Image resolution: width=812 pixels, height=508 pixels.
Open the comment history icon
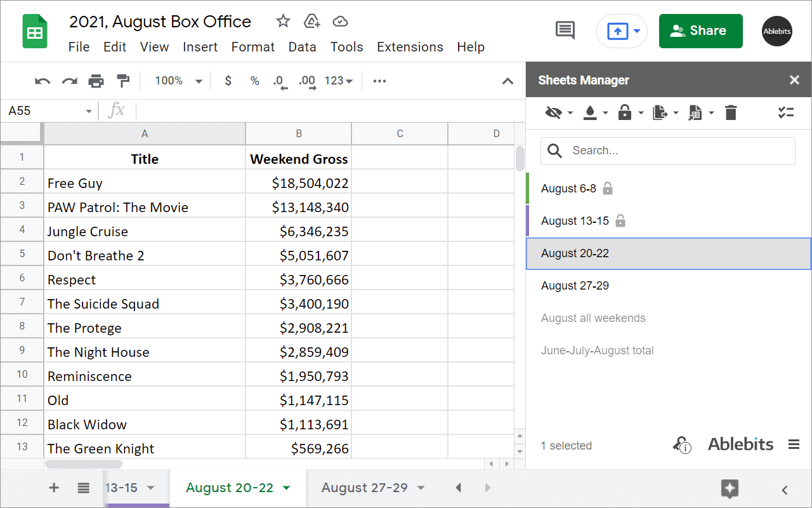[564, 30]
